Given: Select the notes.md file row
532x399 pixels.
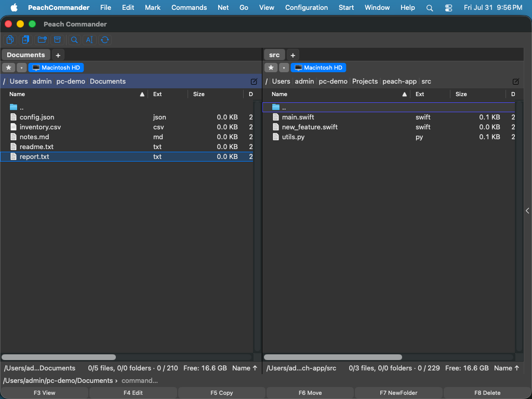Looking at the screenshot, I should tap(127, 137).
